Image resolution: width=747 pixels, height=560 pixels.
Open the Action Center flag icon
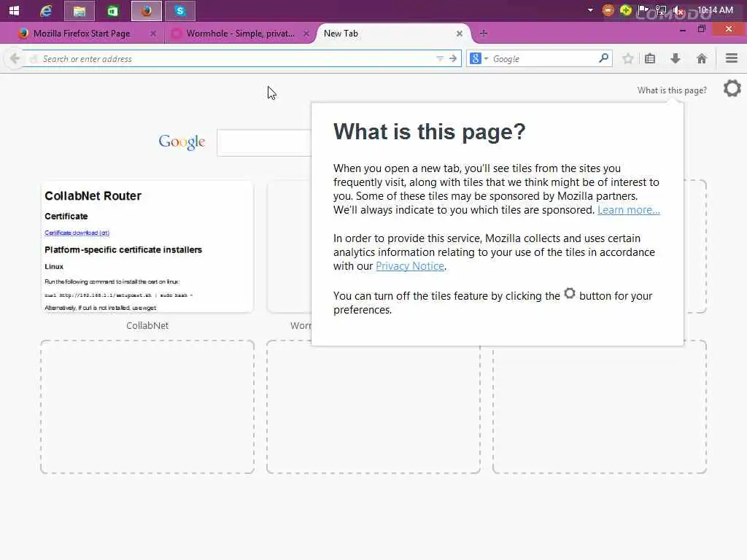point(643,10)
